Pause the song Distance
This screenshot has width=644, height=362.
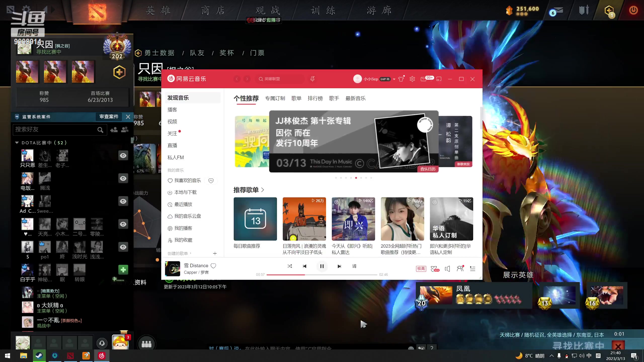[x=322, y=266]
